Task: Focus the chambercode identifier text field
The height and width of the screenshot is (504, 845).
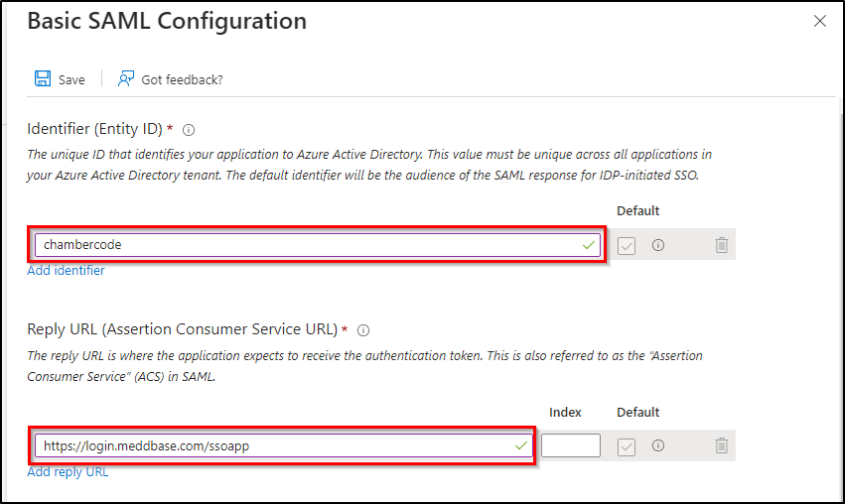Action: [298, 245]
